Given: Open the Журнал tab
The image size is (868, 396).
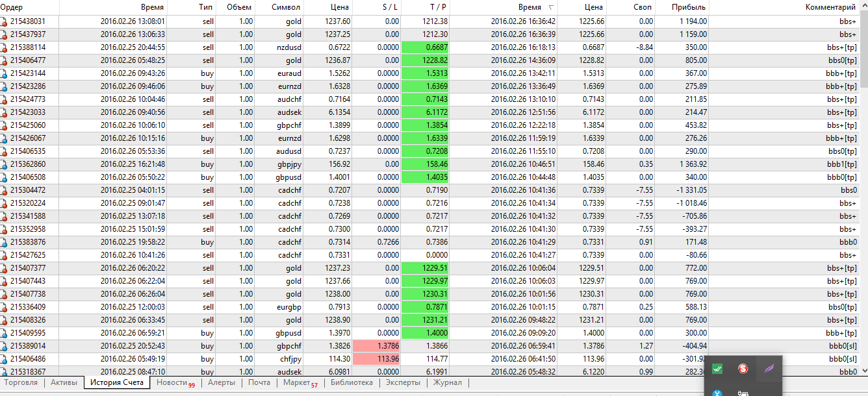Looking at the screenshot, I should pos(447,383).
